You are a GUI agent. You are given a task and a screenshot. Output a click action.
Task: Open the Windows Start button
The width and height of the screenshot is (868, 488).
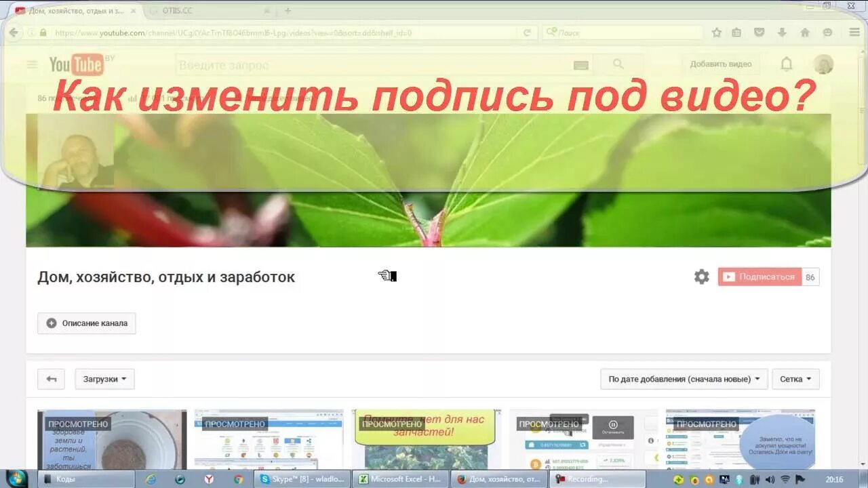point(16,479)
